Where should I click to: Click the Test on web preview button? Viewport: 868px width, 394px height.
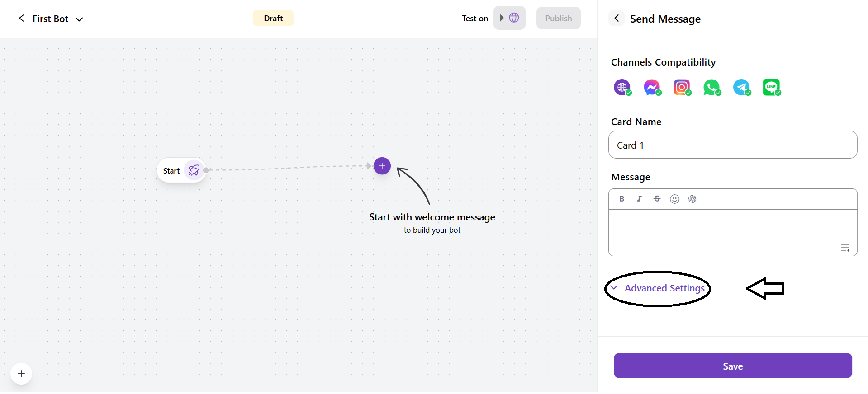pos(509,18)
